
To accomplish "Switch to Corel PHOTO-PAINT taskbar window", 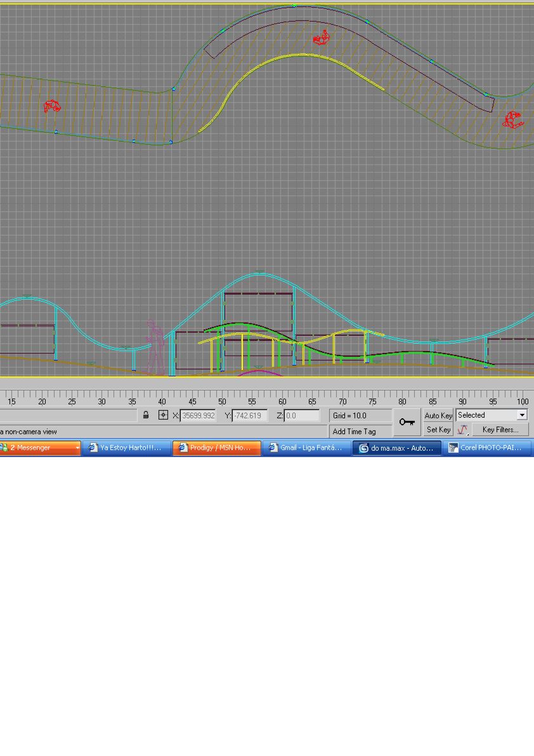I will (x=487, y=448).
